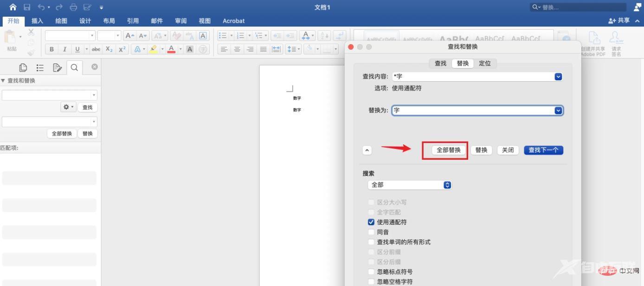Open sidebar search options gear dropdown
This screenshot has height=286, width=644.
pyautogui.click(x=68, y=107)
